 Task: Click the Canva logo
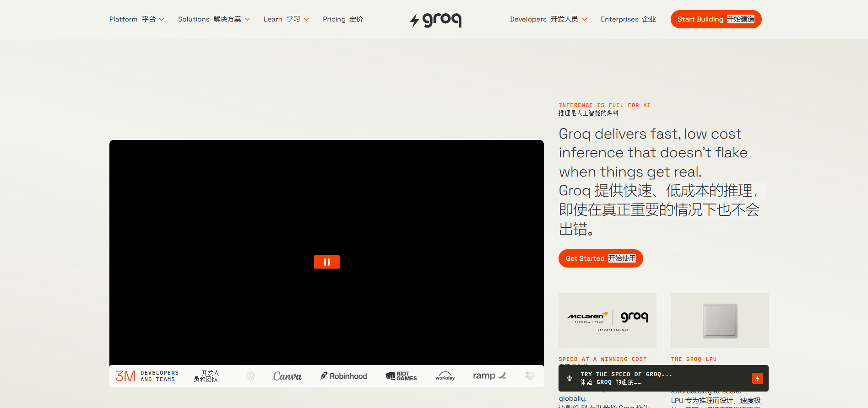click(x=287, y=376)
